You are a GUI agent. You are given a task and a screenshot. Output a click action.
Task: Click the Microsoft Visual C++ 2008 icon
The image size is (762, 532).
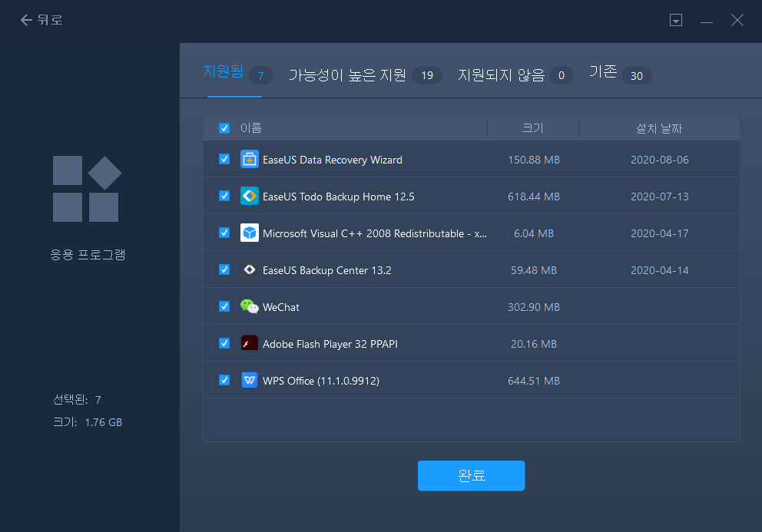click(x=248, y=233)
